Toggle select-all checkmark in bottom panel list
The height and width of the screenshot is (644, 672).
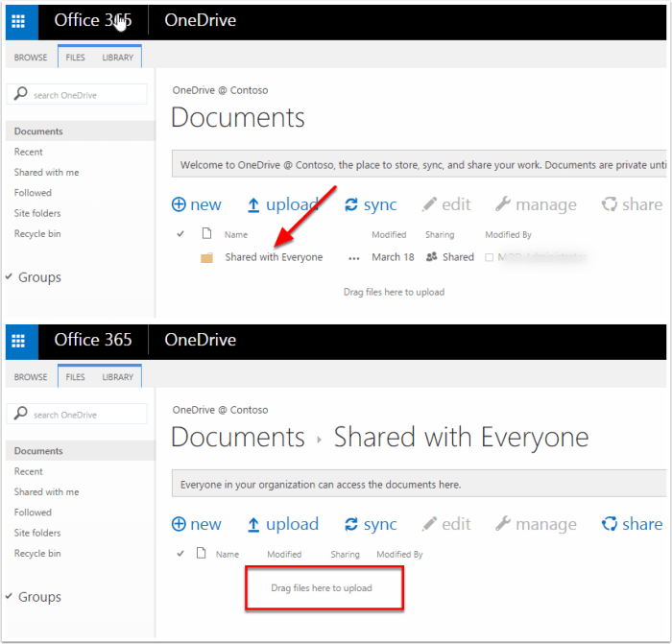[180, 554]
